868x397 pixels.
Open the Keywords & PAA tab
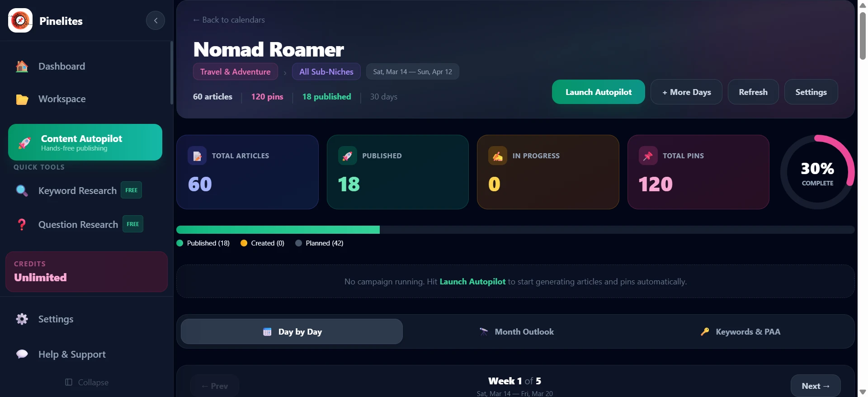coord(740,332)
